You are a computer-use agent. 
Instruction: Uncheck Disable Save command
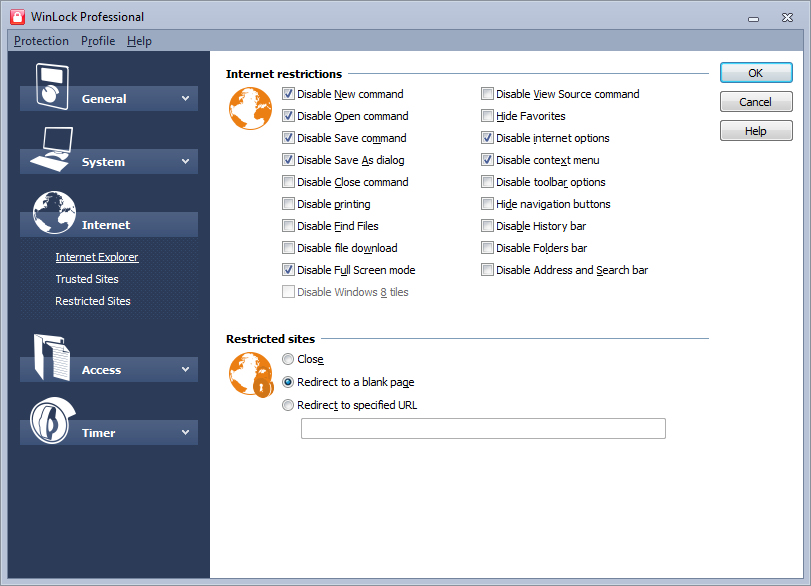tap(288, 138)
